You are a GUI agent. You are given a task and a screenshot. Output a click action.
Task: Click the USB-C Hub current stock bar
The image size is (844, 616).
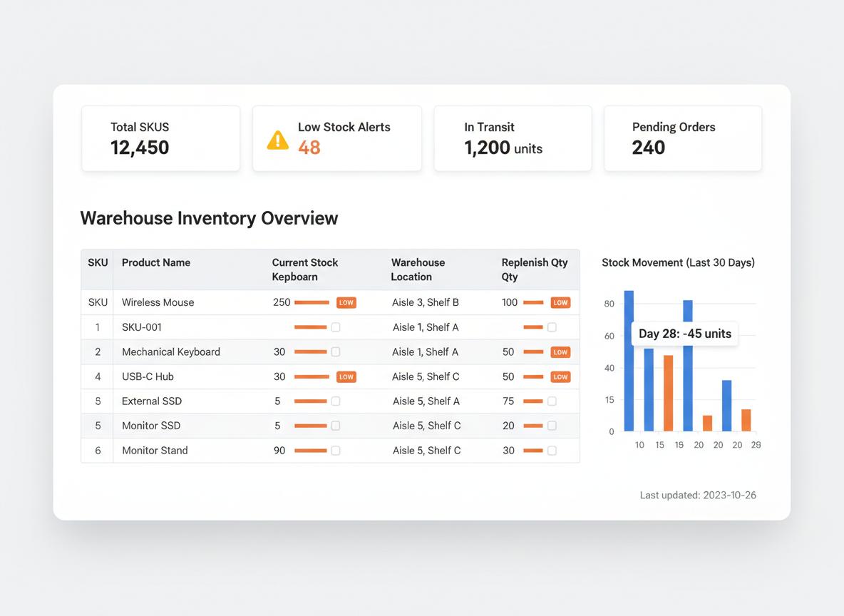point(312,377)
